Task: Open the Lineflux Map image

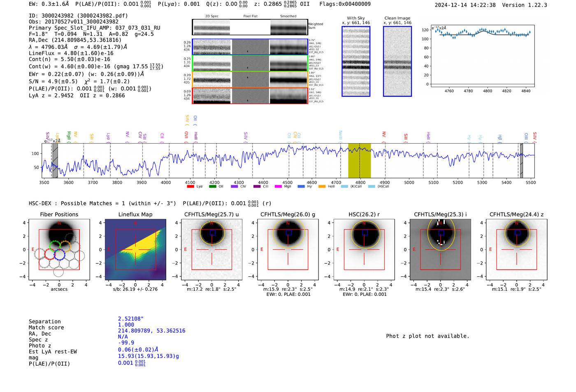Action: point(135,250)
